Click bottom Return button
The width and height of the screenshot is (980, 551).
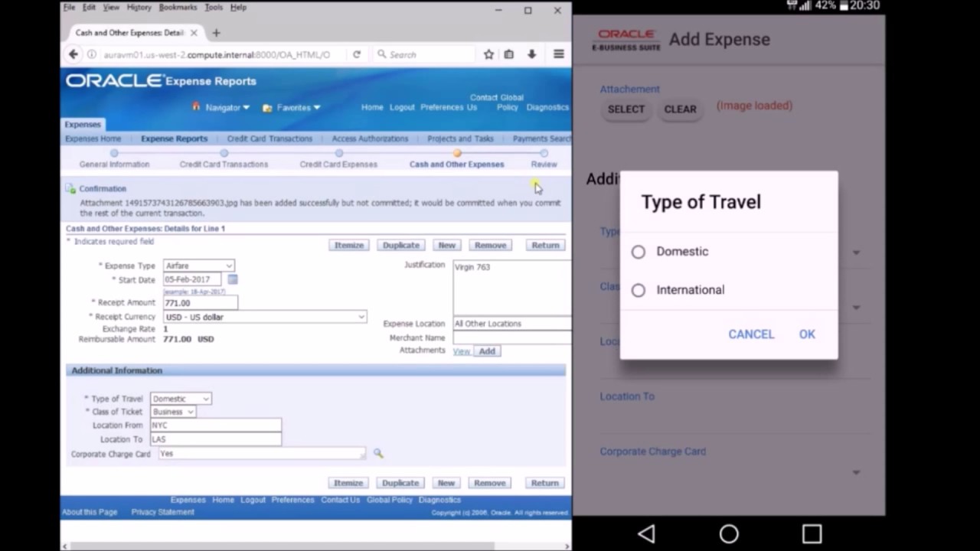point(544,484)
